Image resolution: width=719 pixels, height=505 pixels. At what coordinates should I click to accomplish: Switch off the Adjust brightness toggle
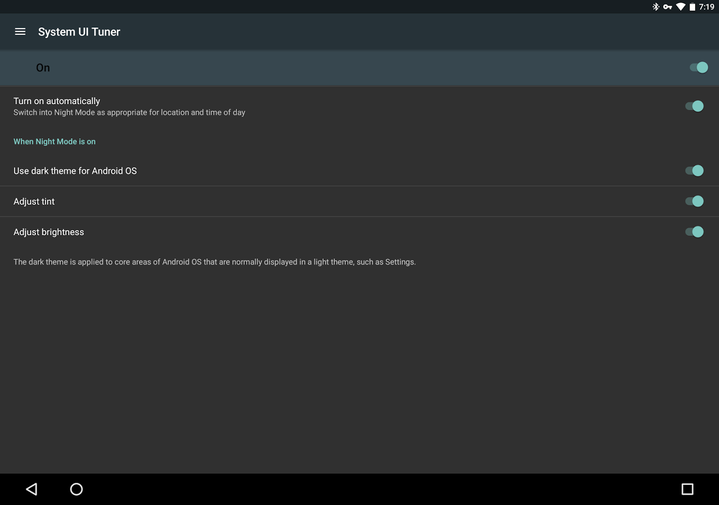pyautogui.click(x=694, y=232)
